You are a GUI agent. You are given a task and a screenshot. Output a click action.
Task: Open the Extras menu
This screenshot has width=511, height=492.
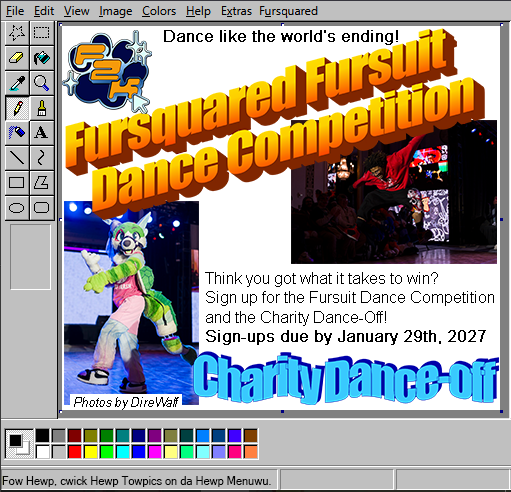coord(236,11)
